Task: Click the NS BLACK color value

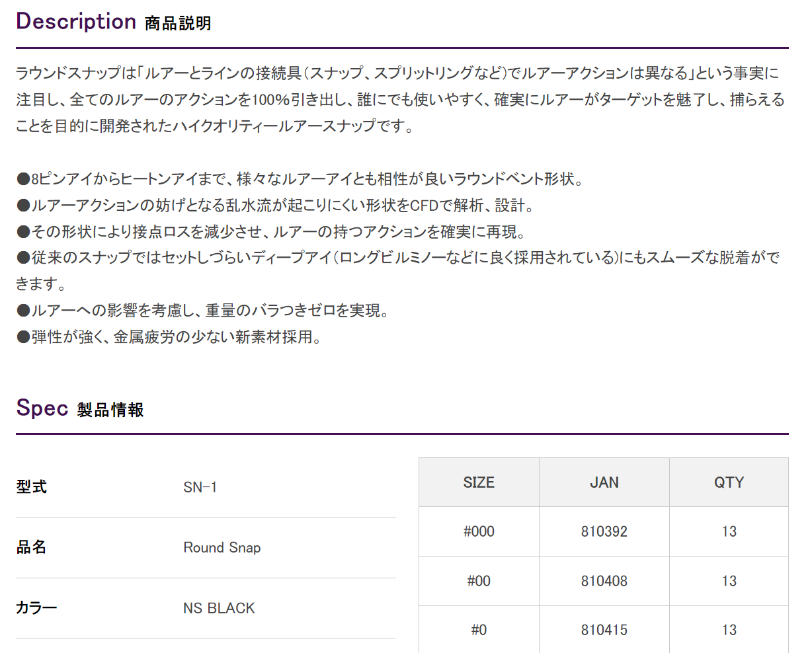Action: click(x=219, y=608)
